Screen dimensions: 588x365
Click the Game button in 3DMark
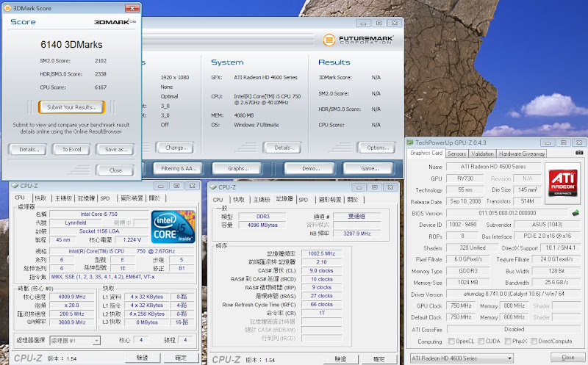pos(370,169)
